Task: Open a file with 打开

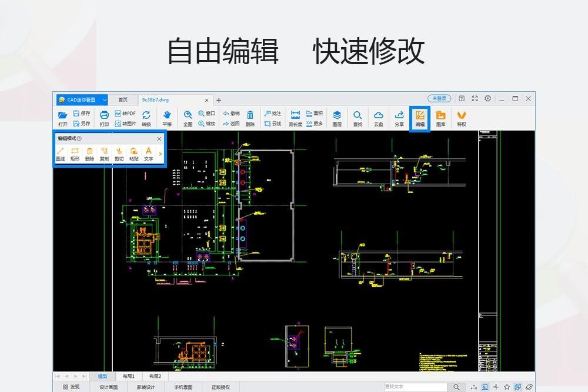Action: (63, 119)
